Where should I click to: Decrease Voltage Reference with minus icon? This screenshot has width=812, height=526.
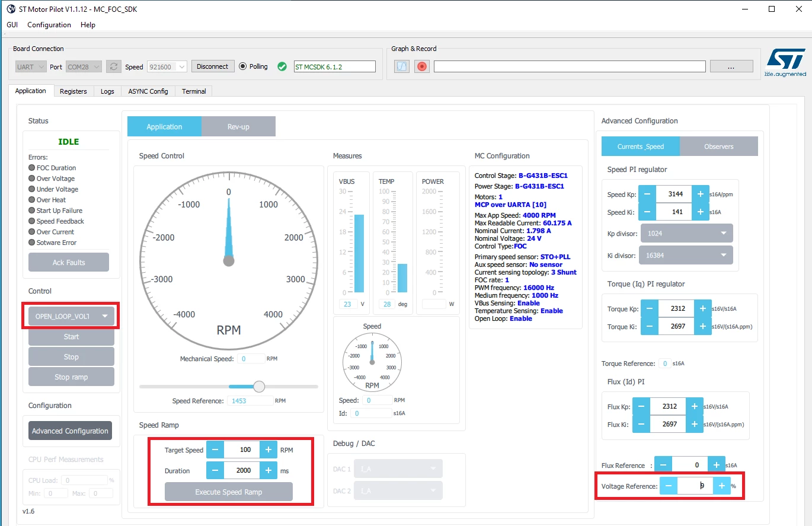(669, 486)
